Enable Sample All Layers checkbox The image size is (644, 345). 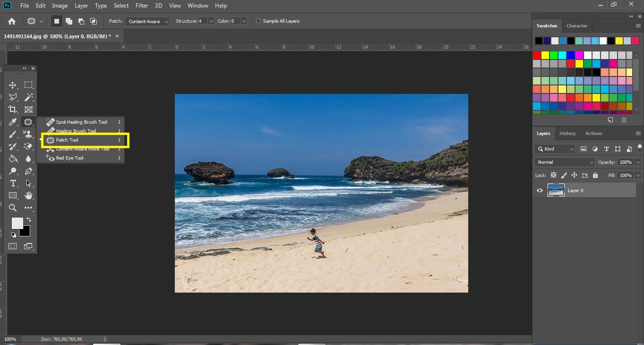(x=258, y=21)
